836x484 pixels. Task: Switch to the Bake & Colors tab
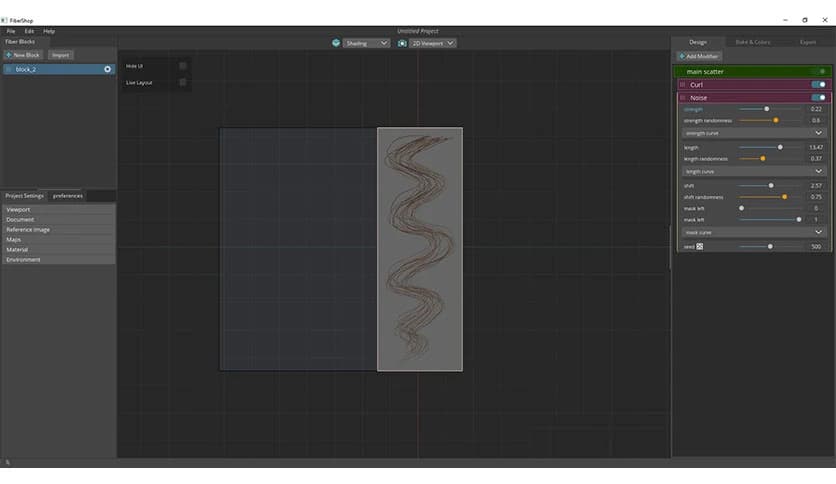click(753, 42)
